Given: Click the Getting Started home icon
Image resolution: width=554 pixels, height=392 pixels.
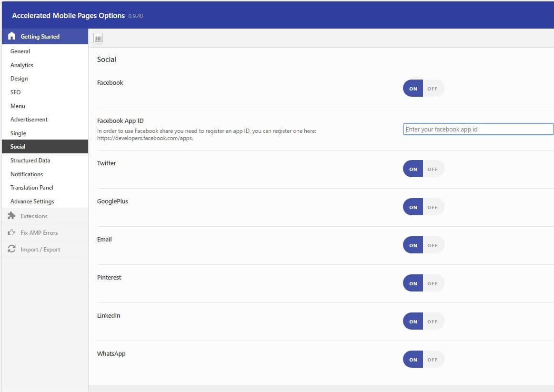Looking at the screenshot, I should (11, 36).
